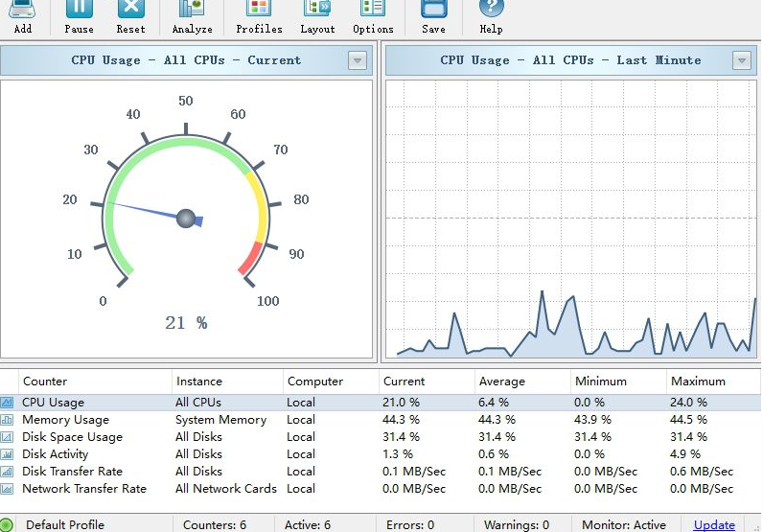This screenshot has height=532, width=763.
Task: Sort by the Counter column header
Action: tap(45, 382)
